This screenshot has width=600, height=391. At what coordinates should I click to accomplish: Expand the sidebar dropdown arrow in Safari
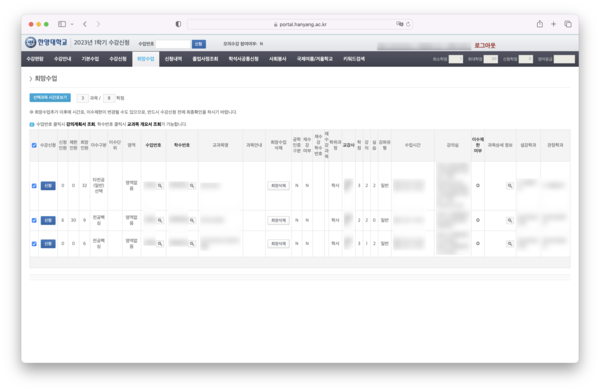click(x=72, y=24)
